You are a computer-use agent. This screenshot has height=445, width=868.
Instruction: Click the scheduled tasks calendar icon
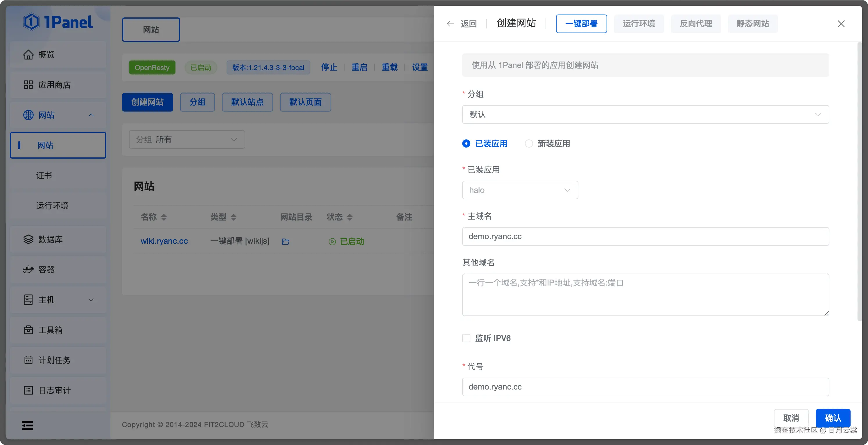pyautogui.click(x=28, y=360)
